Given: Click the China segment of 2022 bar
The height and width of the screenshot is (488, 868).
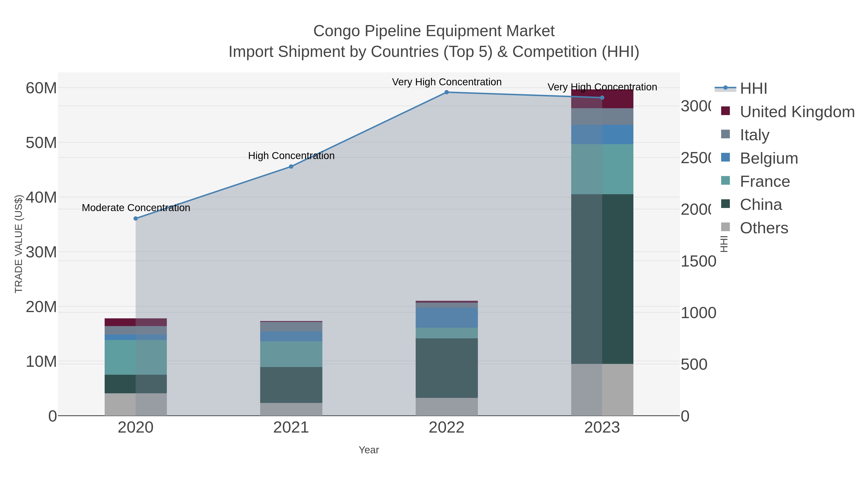Looking at the screenshot, I should 447,368.
